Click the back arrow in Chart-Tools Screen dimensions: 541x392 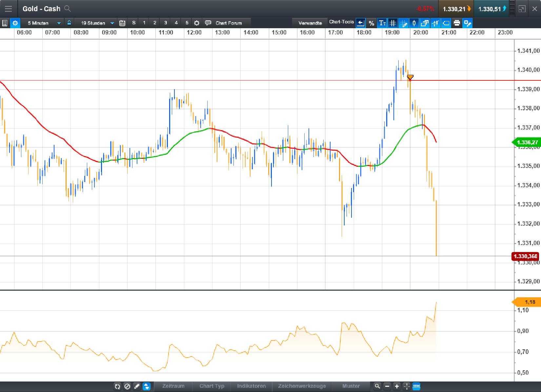pos(360,23)
